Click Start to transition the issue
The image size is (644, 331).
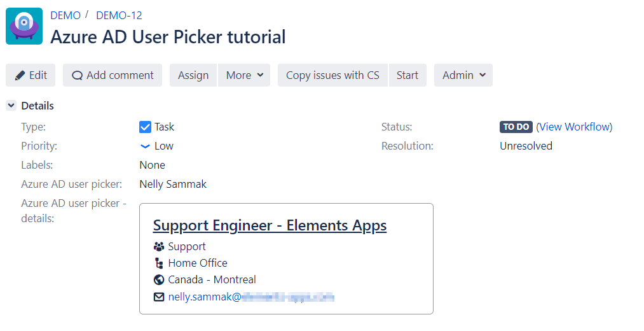(x=408, y=75)
